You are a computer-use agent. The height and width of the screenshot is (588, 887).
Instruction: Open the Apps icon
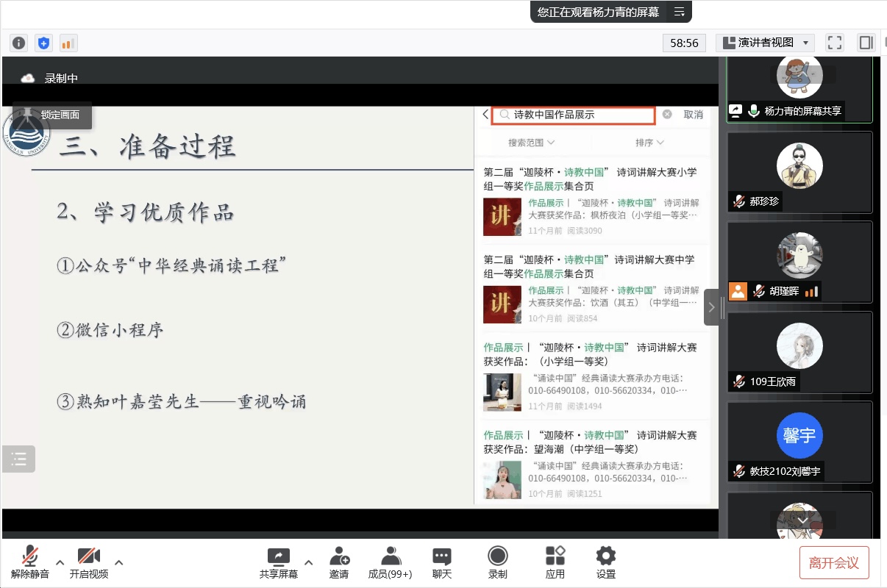pos(555,562)
